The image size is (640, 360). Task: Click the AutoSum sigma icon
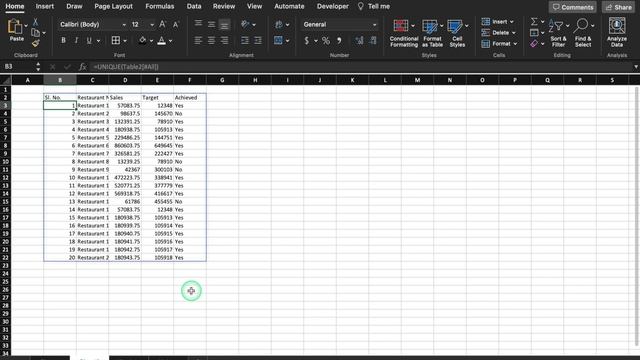[534, 22]
